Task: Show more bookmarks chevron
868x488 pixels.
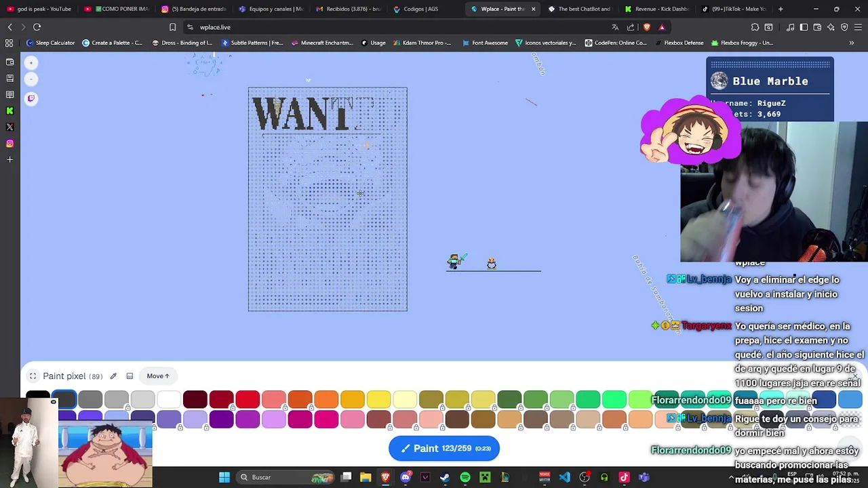Action: (x=852, y=43)
